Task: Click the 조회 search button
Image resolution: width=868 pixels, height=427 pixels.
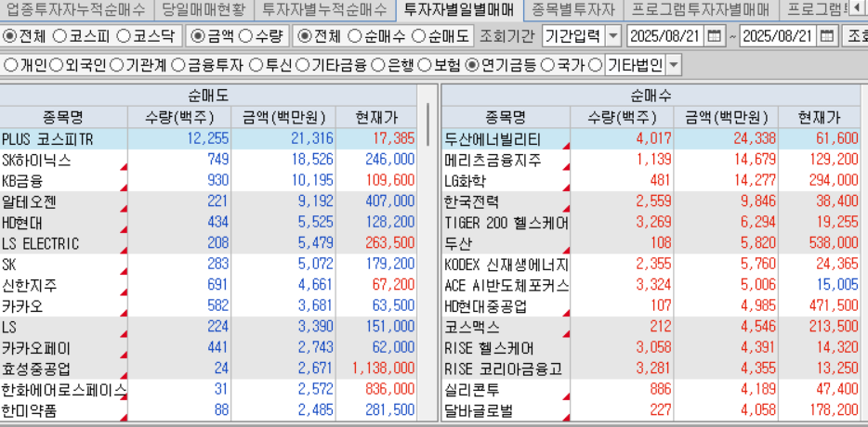Action: 855,37
